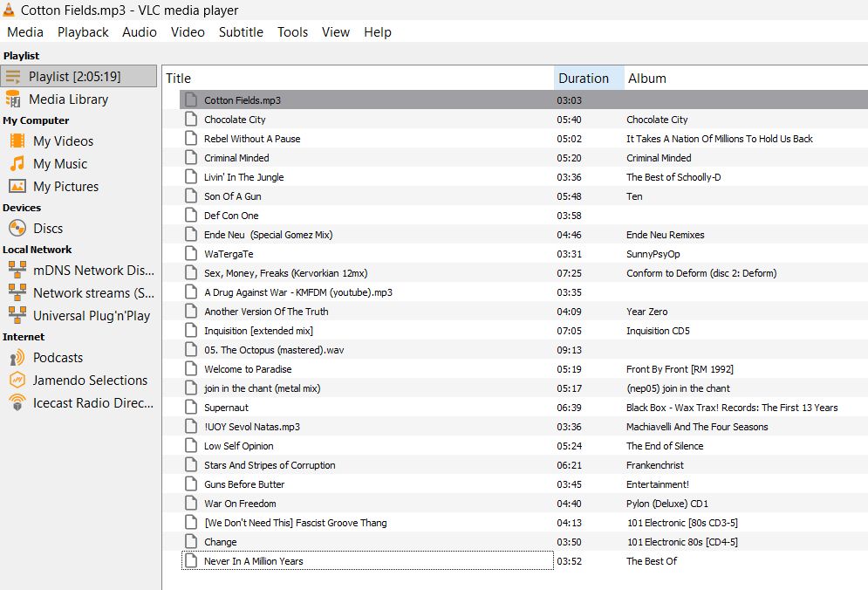The image size is (868, 590).
Task: Click the VLC cone icon in title bar
Action: point(9,10)
